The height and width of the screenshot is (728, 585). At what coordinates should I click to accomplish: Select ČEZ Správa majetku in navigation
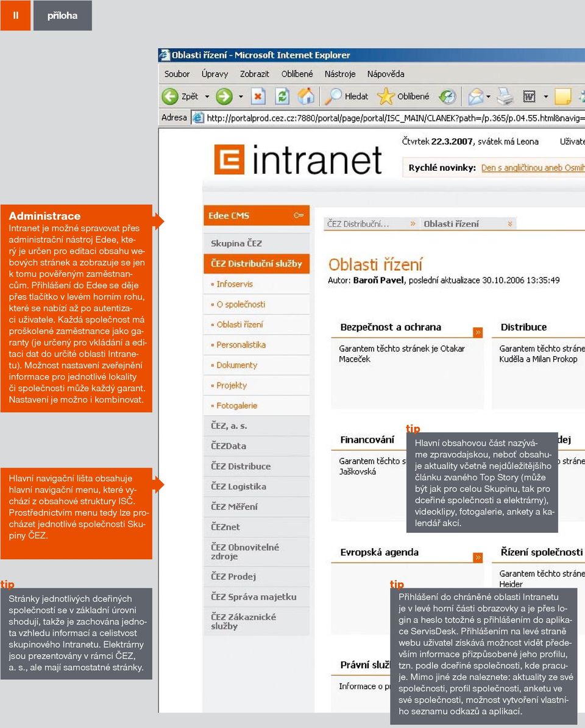pos(257,597)
